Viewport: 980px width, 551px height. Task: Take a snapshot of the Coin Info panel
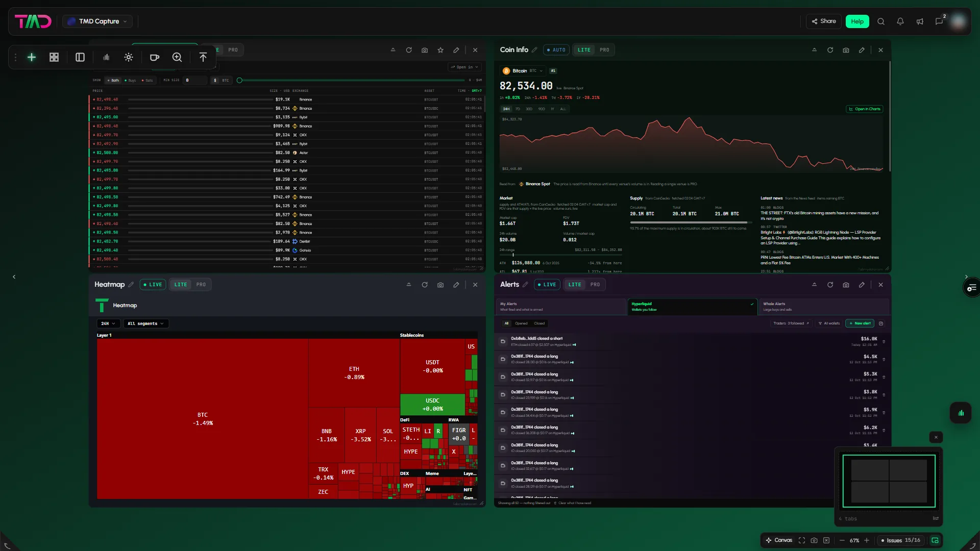point(846,50)
